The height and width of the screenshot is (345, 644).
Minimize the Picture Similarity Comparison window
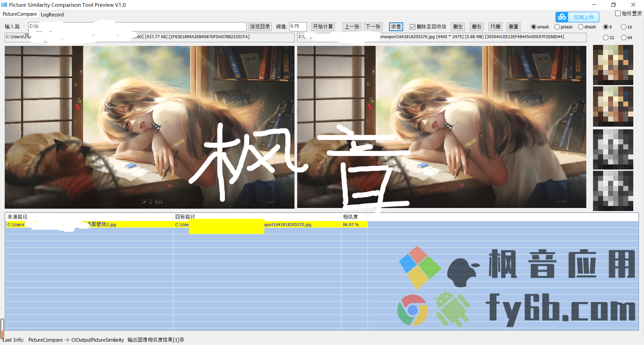(594, 5)
